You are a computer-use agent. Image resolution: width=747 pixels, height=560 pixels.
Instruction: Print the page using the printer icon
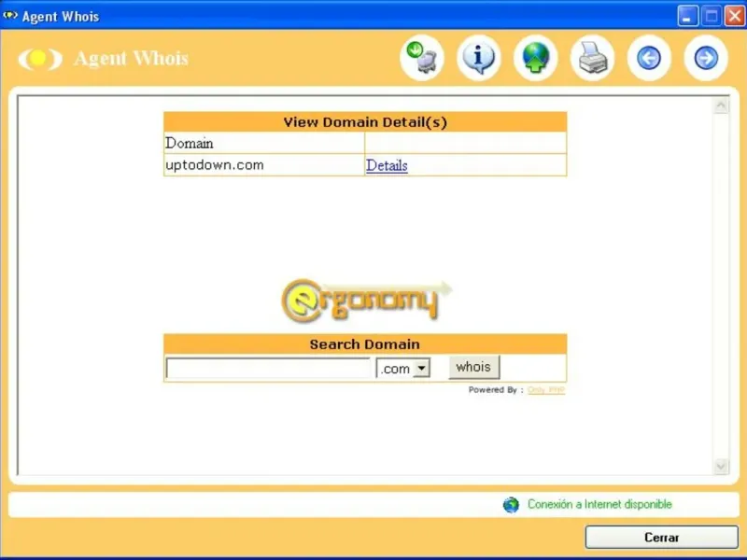tap(593, 58)
